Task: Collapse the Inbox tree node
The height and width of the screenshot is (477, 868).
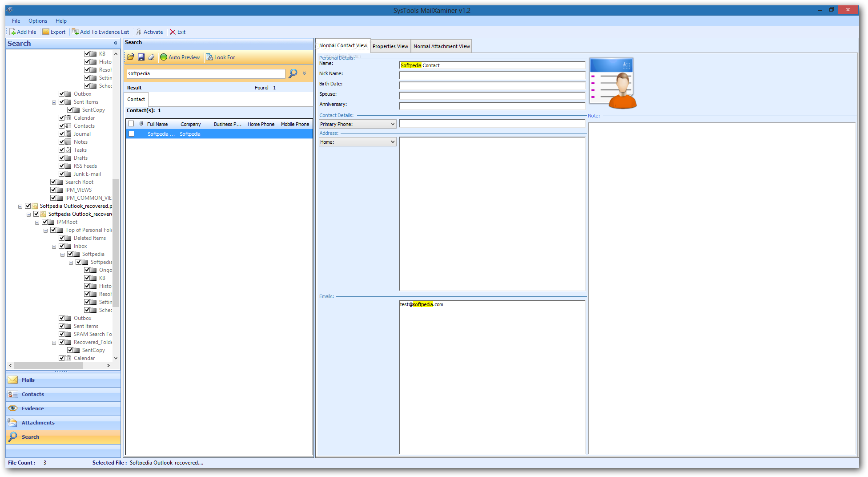Action: click(54, 247)
